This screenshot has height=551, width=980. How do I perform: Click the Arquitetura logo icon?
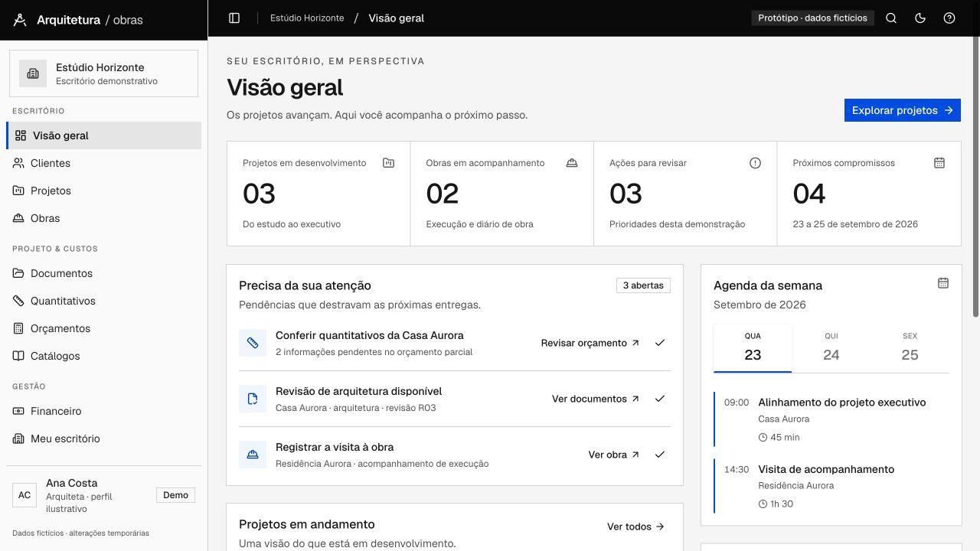tap(20, 20)
